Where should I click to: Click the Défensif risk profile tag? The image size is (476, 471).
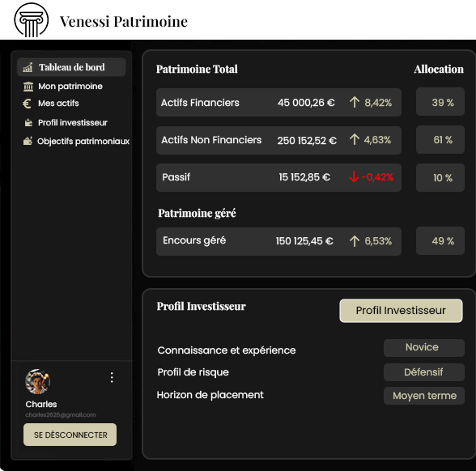(424, 372)
